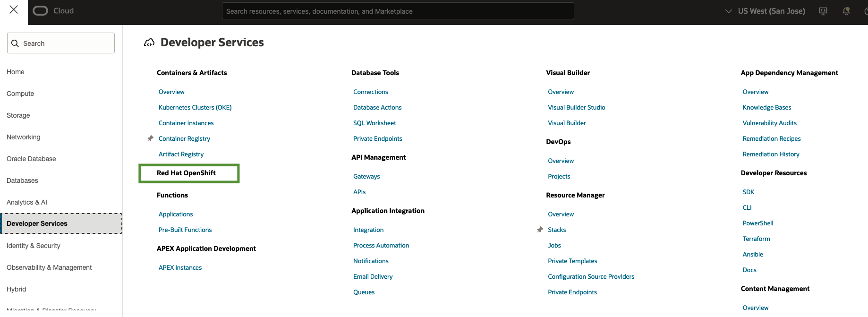Image resolution: width=868 pixels, height=317 pixels.
Task: Open Remediation History link
Action: pos(771,154)
